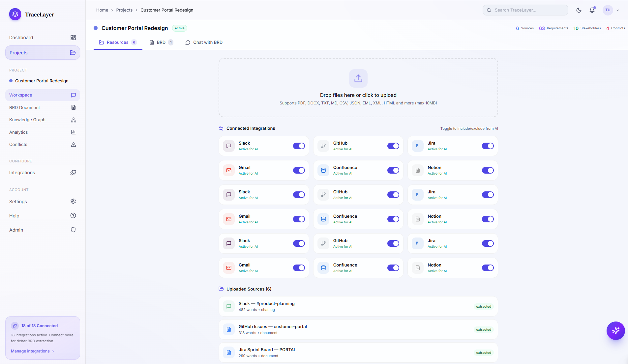Open the Chat with BRD tab

tap(204, 42)
